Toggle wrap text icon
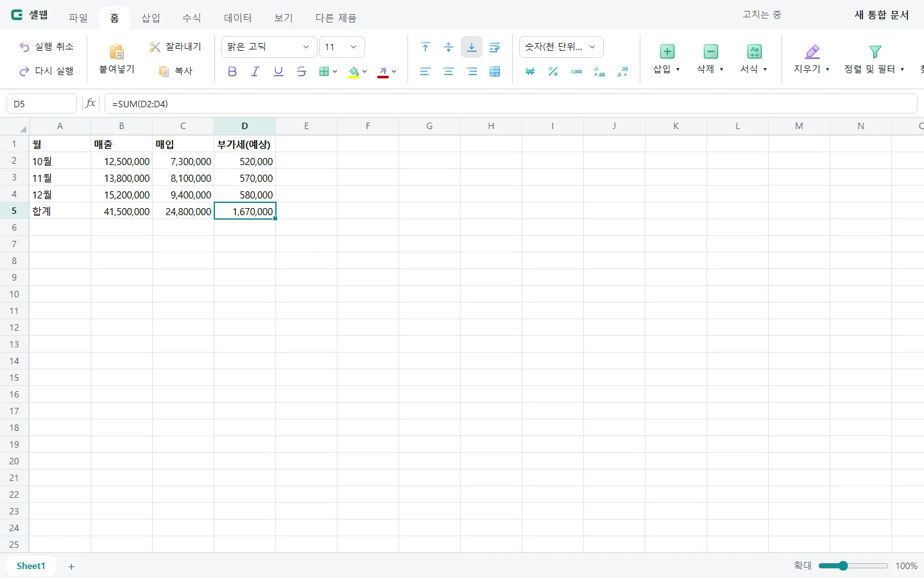 (x=495, y=47)
